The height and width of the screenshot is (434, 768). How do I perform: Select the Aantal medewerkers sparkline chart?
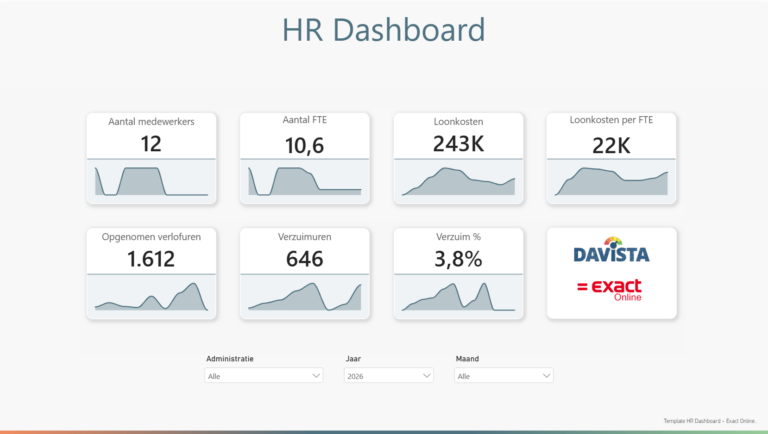[151, 181]
